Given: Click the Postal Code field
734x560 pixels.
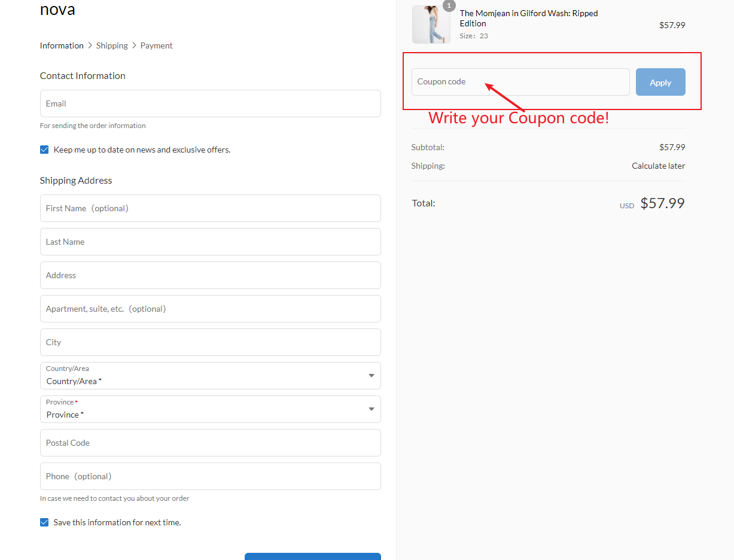Looking at the screenshot, I should coord(211,443).
